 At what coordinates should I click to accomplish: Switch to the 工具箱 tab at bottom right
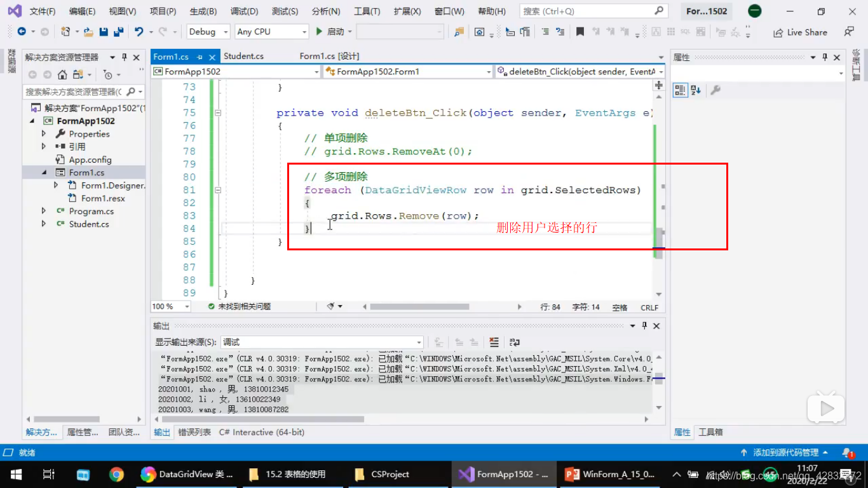pos(710,432)
